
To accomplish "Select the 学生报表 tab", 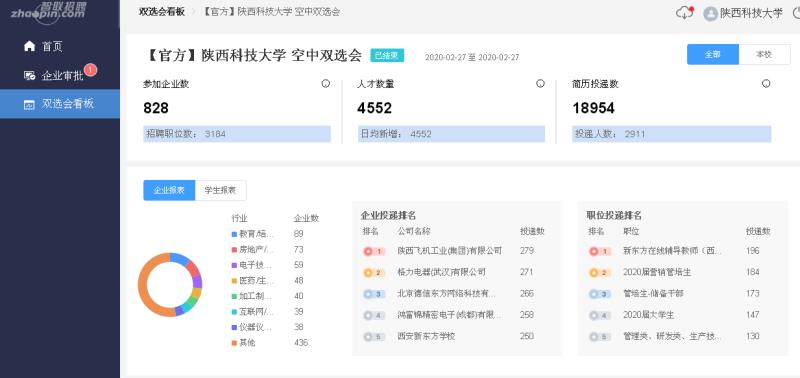I will pyautogui.click(x=220, y=190).
